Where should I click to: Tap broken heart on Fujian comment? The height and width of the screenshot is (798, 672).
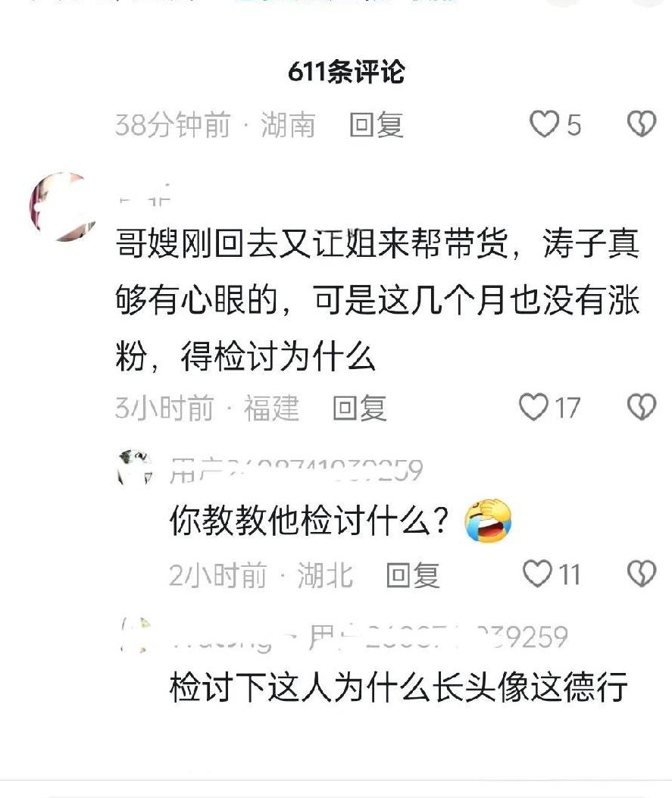coord(642,407)
